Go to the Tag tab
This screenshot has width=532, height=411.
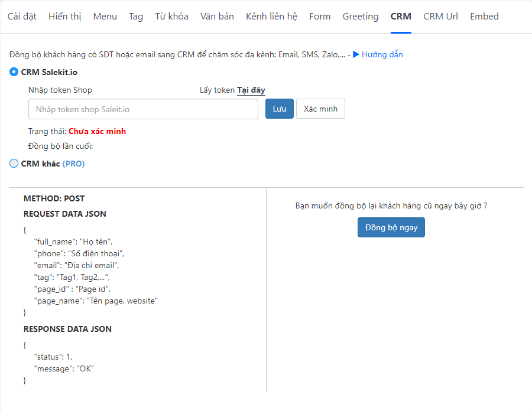click(x=136, y=17)
